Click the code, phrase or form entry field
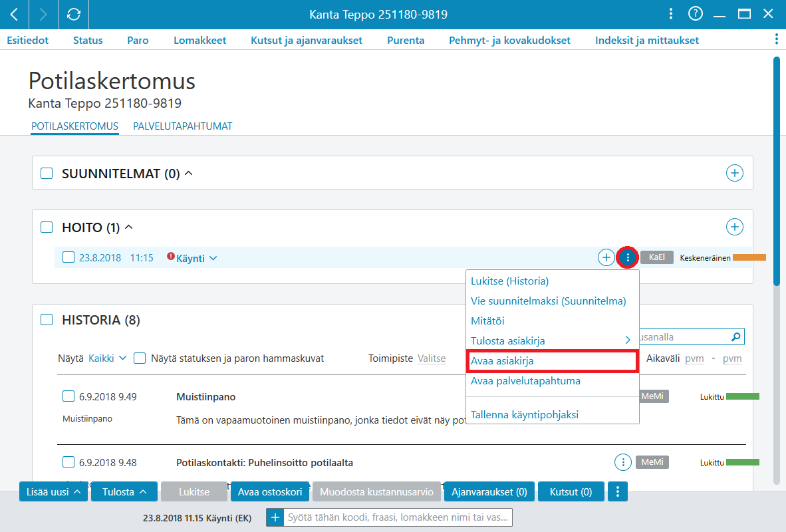786x532 pixels. pyautogui.click(x=398, y=517)
